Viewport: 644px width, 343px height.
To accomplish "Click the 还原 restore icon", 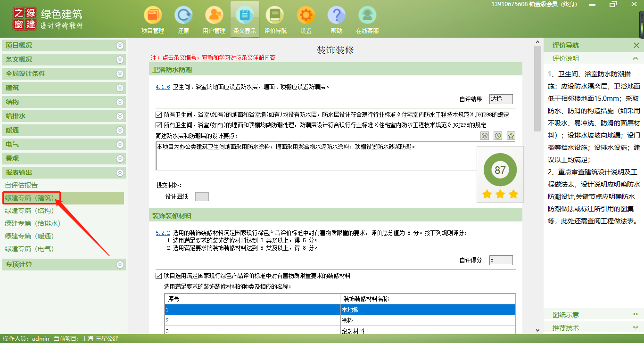I will [x=183, y=20].
